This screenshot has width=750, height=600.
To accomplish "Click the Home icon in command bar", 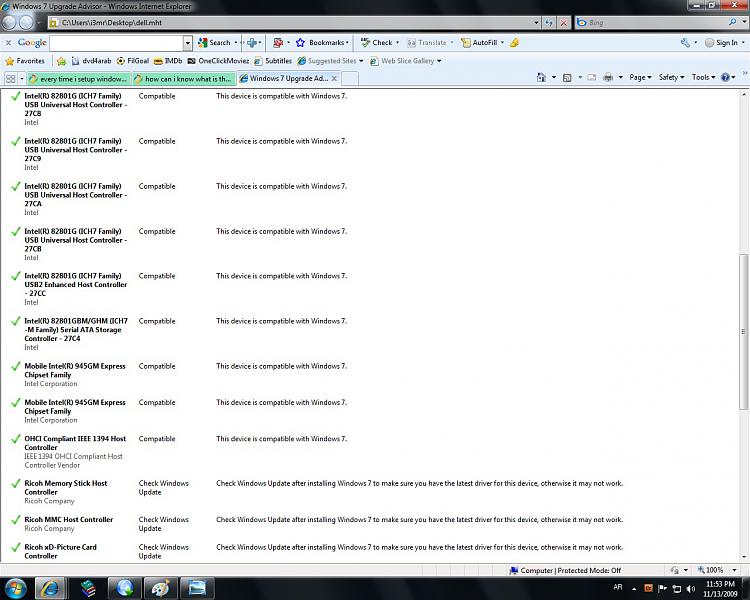I will 541,77.
